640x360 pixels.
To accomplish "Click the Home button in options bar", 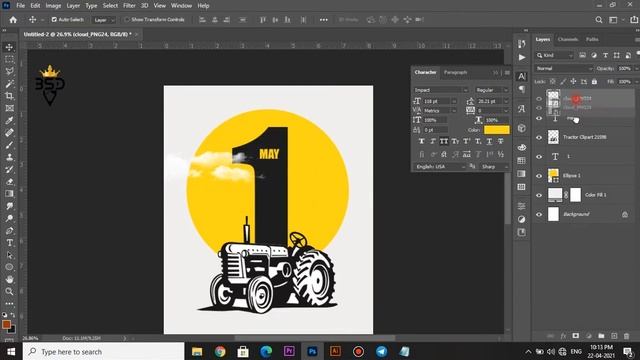I will [x=13, y=20].
